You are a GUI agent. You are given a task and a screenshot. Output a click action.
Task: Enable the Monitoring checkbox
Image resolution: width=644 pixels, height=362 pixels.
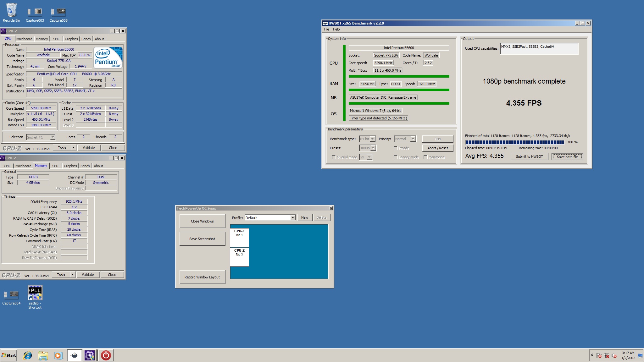tap(425, 157)
